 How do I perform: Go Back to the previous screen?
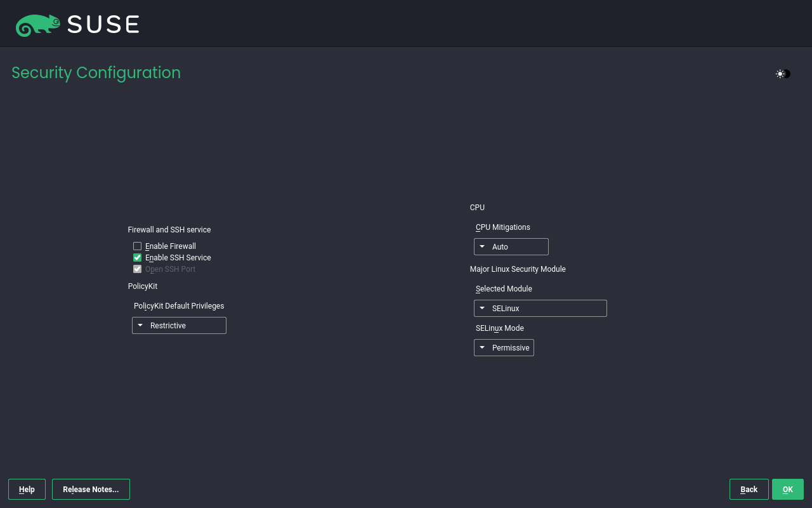click(749, 490)
